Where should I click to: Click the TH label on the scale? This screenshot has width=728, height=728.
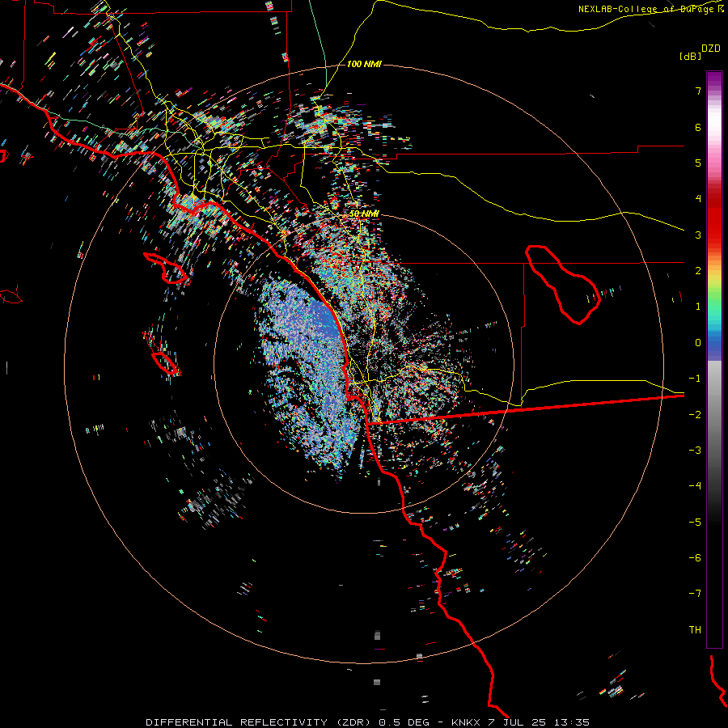point(695,630)
